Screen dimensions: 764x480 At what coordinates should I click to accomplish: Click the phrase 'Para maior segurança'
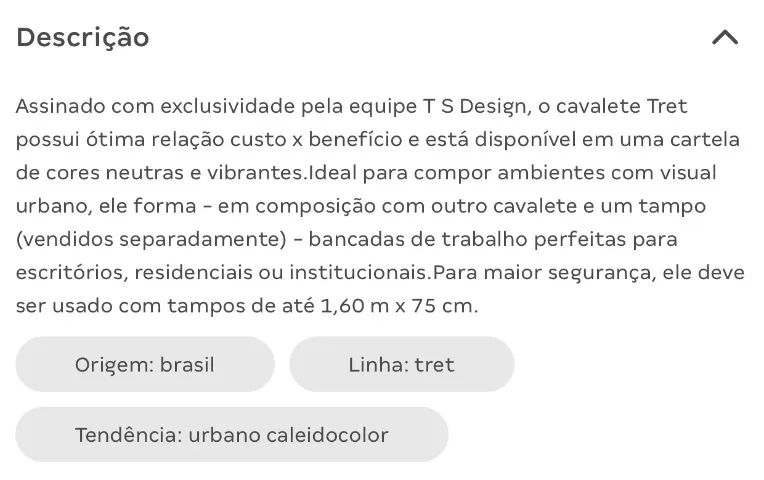[542, 273]
